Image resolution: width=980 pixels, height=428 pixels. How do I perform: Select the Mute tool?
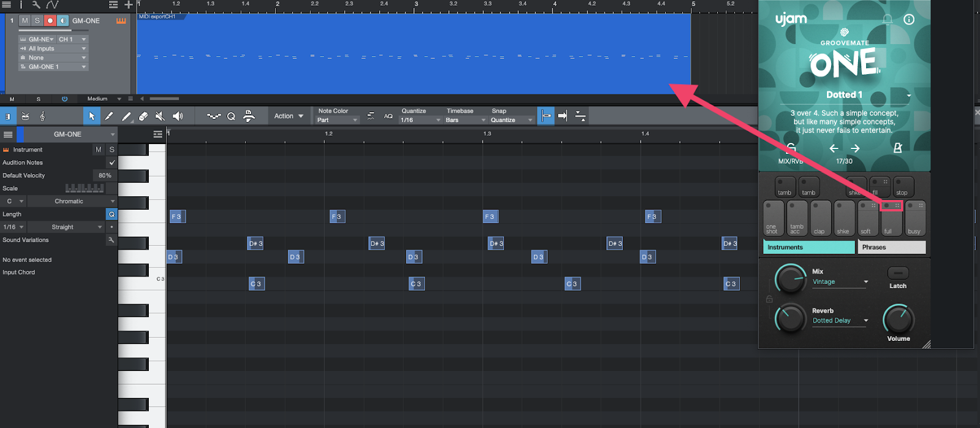pos(160,116)
